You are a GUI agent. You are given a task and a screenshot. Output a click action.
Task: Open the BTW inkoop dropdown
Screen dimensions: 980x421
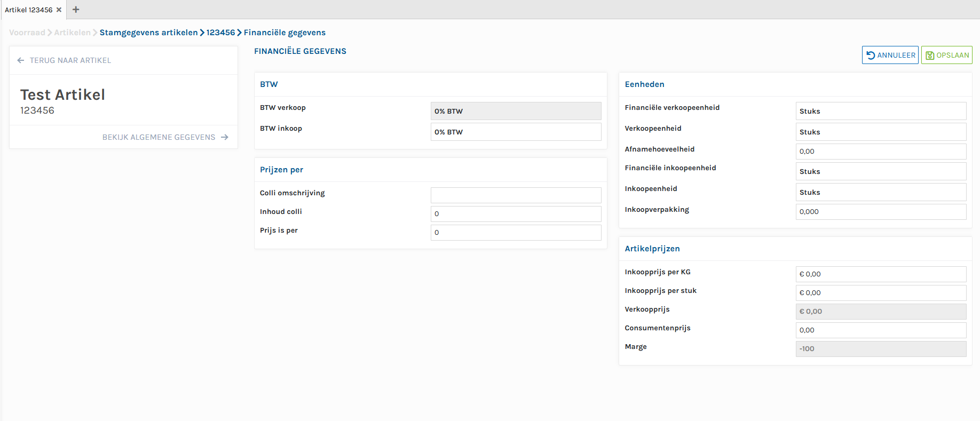516,132
